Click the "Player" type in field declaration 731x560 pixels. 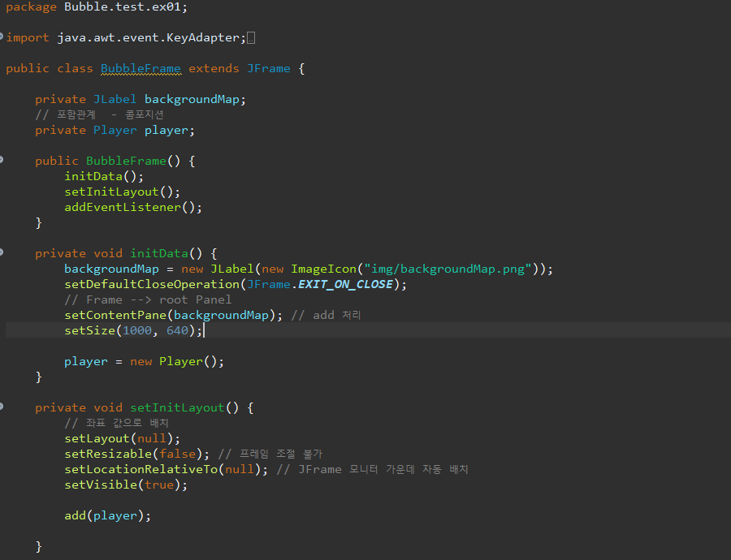point(115,131)
